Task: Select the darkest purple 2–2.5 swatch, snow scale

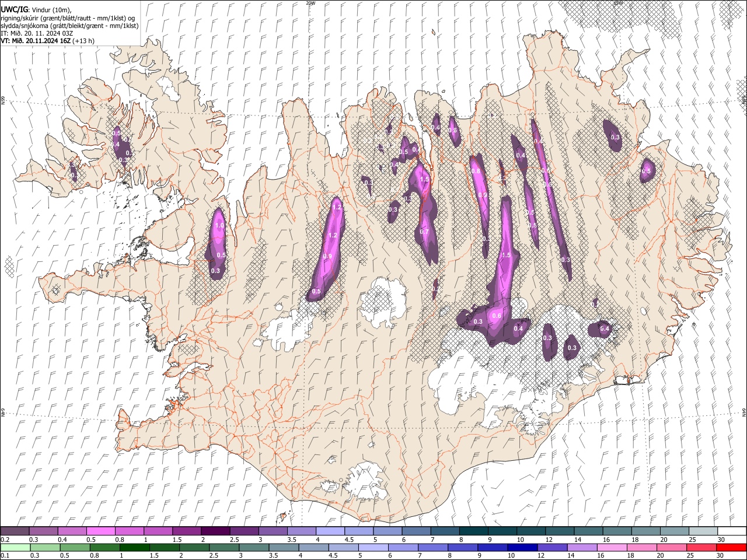Action: tap(215, 531)
